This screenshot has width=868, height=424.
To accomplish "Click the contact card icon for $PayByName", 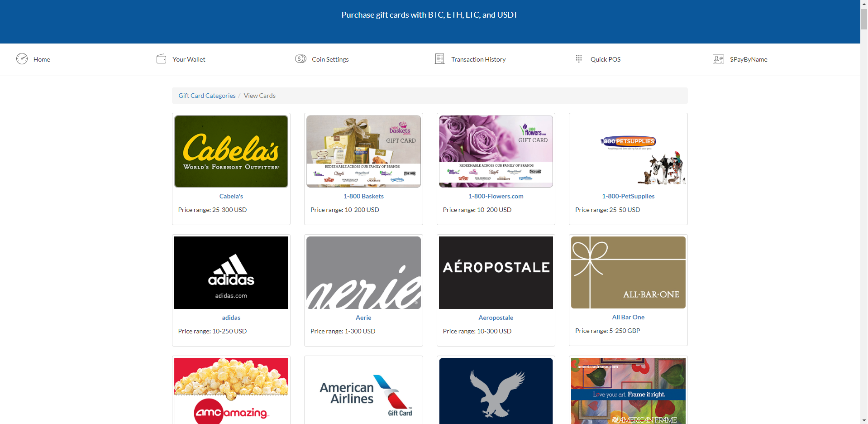I will 718,59.
